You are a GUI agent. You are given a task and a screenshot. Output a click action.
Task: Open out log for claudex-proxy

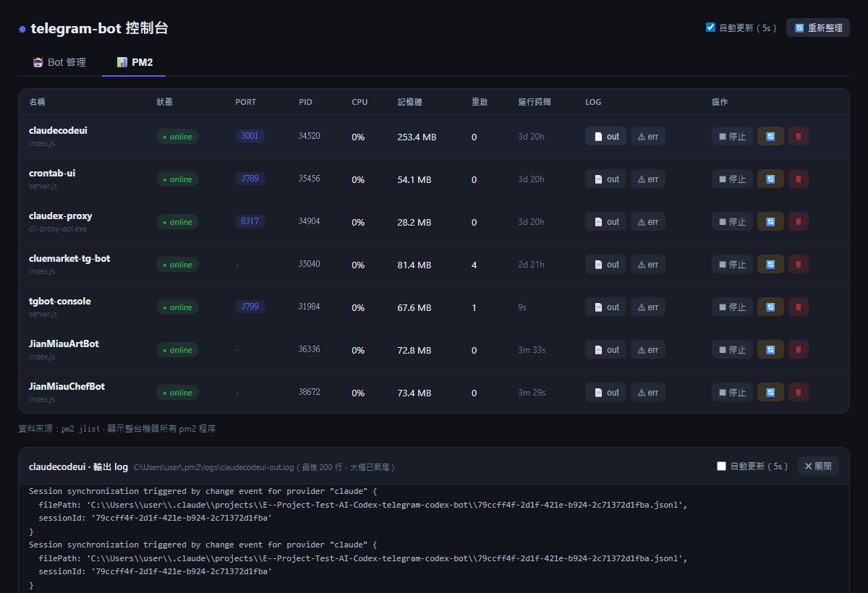(x=605, y=221)
